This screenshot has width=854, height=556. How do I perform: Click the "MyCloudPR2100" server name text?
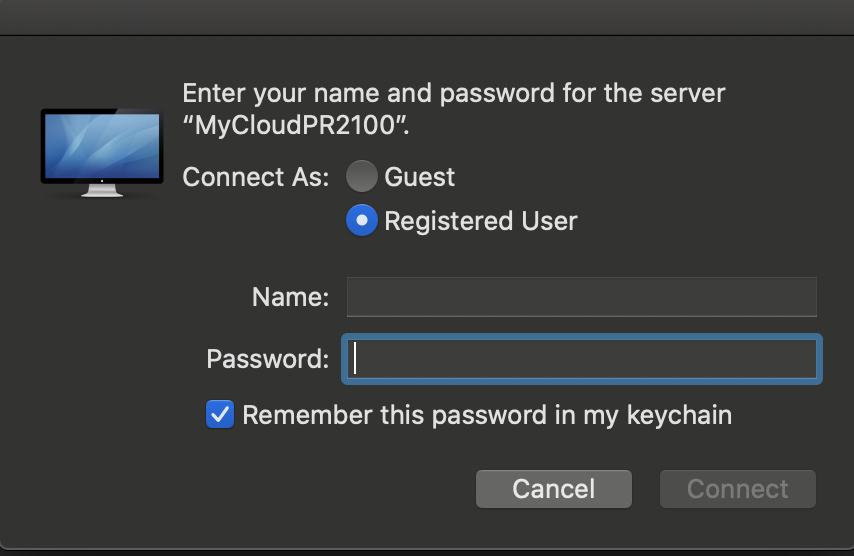tap(295, 127)
